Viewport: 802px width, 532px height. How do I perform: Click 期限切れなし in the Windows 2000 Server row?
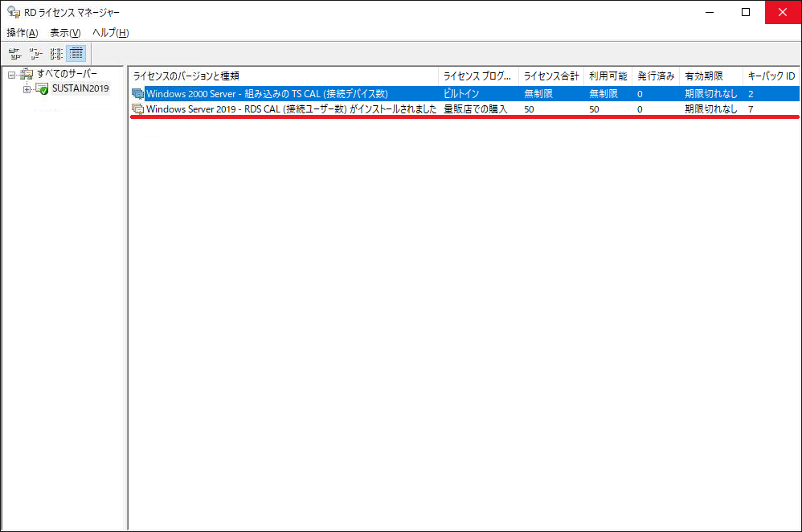click(711, 94)
